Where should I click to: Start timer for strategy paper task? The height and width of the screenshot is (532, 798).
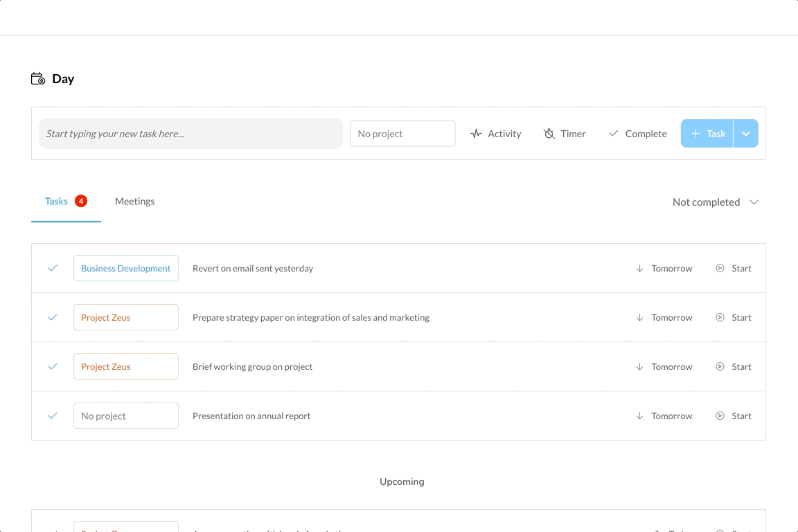point(734,317)
